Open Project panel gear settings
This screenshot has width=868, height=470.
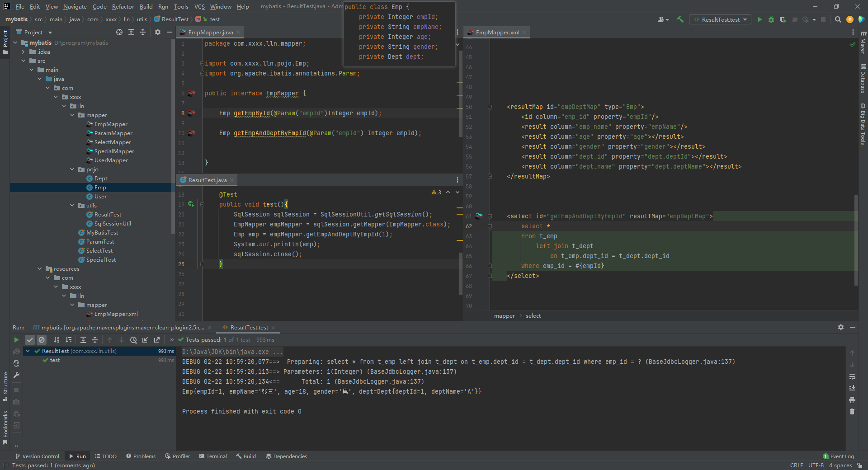[157, 32]
